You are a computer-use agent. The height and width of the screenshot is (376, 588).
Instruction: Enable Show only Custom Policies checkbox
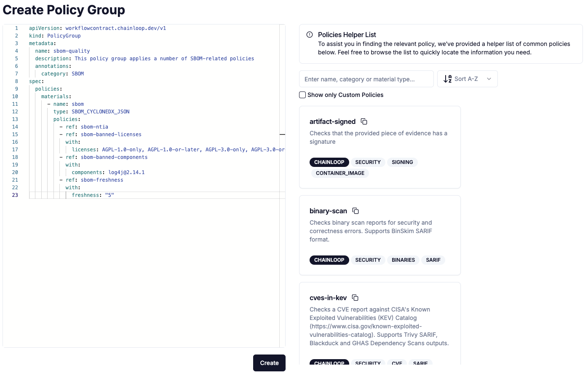tap(302, 95)
